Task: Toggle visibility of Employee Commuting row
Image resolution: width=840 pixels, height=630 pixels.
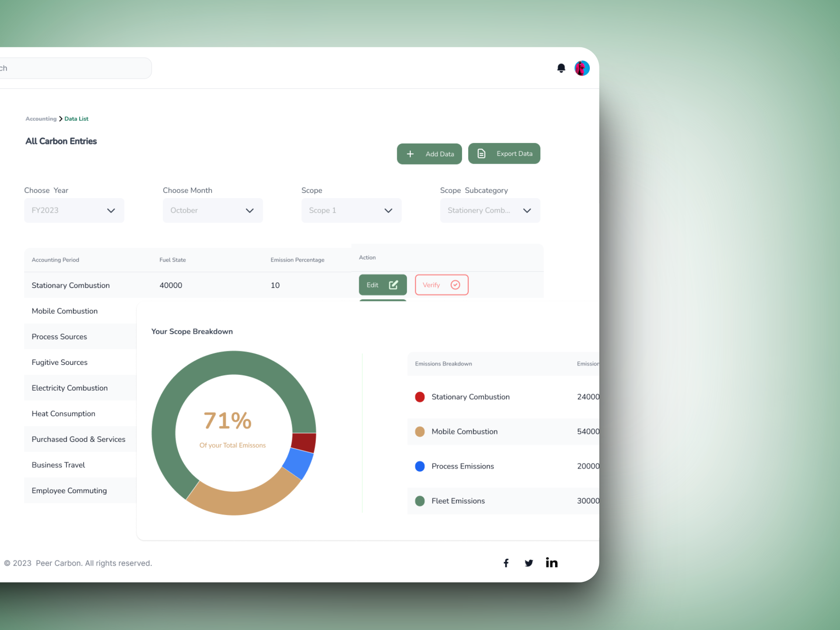Action: (70, 490)
